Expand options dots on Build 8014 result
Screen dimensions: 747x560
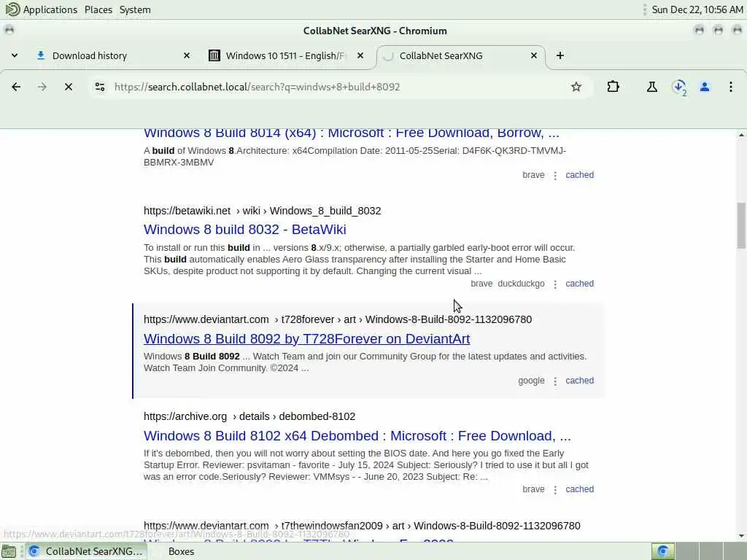tap(555, 175)
